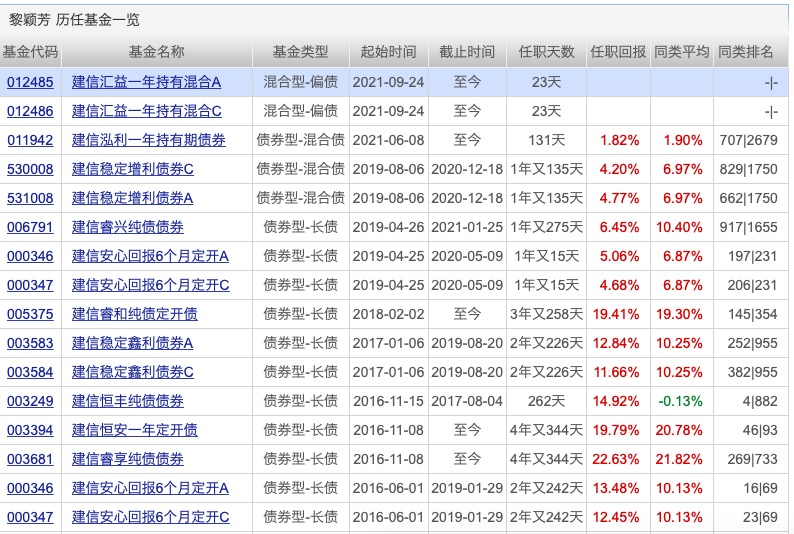Open the 建信泓利一年持有期债券 fund link
794x534 pixels.
click(x=149, y=140)
